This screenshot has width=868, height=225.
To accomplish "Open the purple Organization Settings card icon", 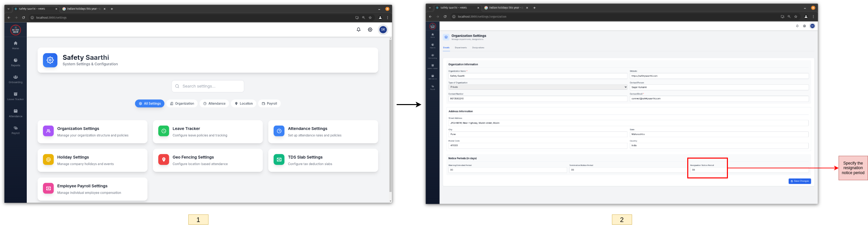I will click(x=48, y=131).
